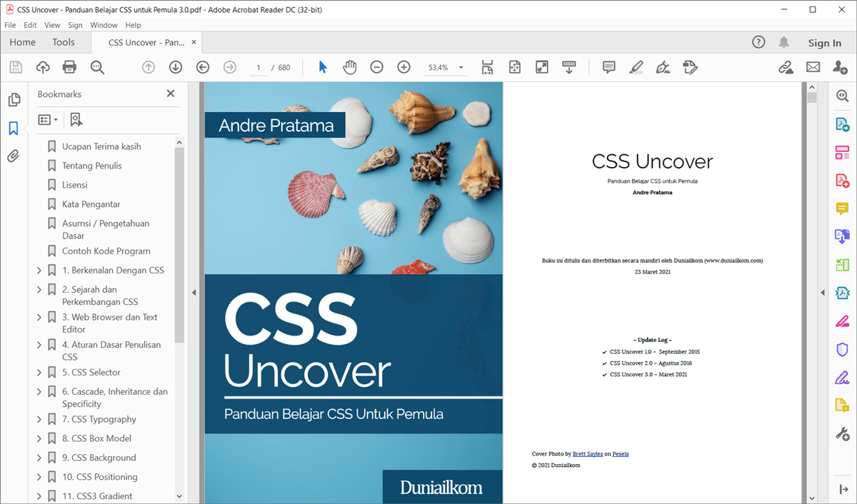Jump to Kata Pengantar bookmark
Screen dimensions: 857x504
coord(91,204)
